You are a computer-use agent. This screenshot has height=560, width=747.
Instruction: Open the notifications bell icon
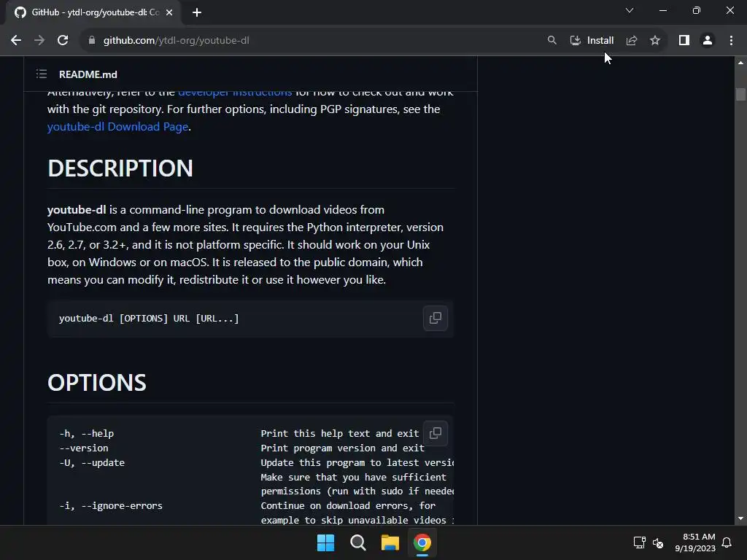(x=727, y=542)
